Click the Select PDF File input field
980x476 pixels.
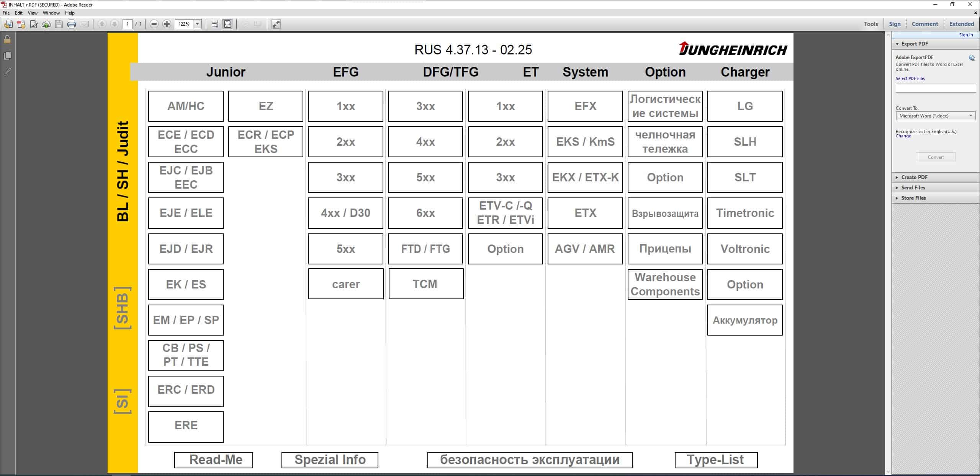936,88
